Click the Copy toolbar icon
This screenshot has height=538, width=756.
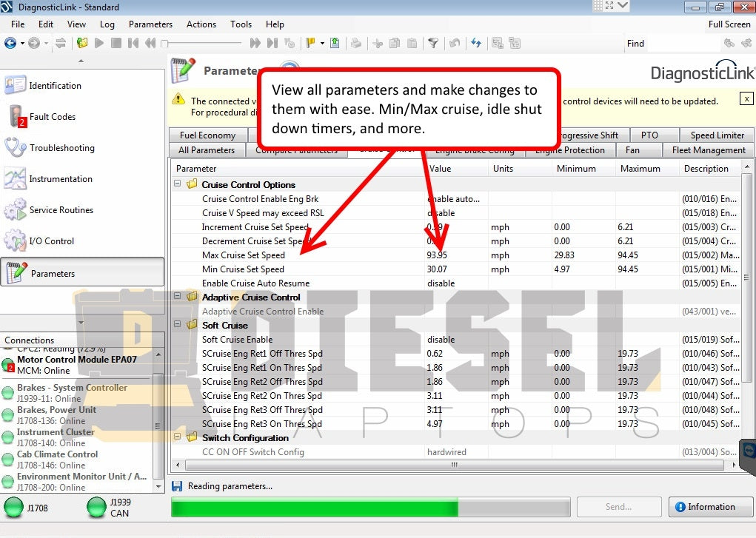(x=395, y=44)
